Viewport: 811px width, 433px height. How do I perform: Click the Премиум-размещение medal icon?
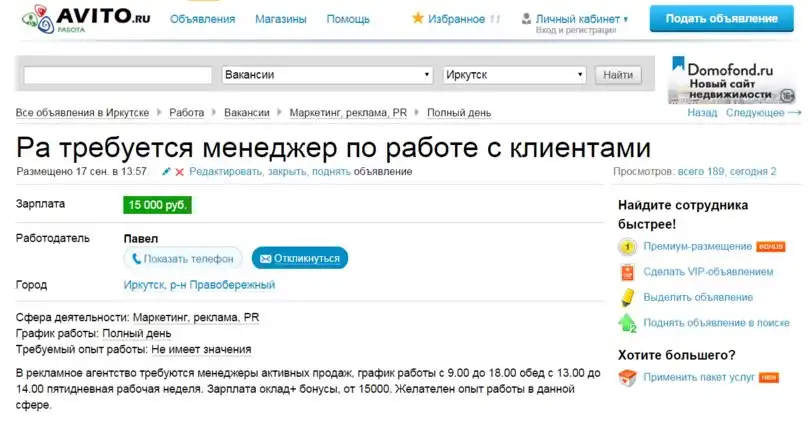click(627, 246)
